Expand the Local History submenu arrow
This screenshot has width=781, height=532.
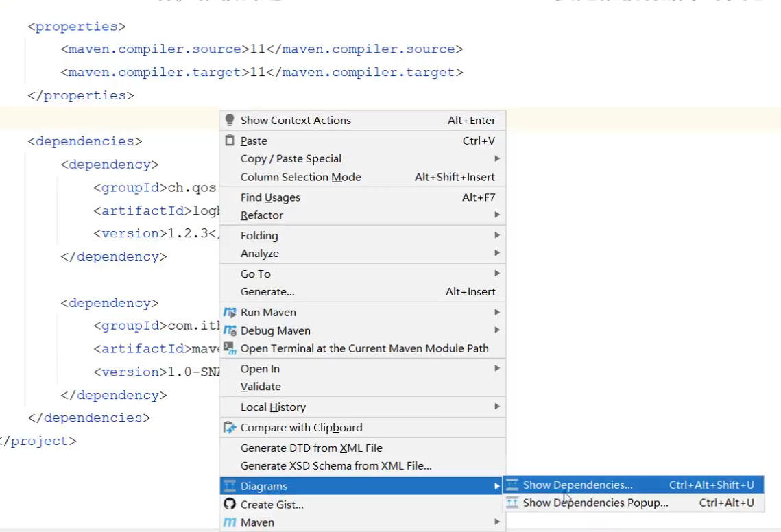pos(496,407)
